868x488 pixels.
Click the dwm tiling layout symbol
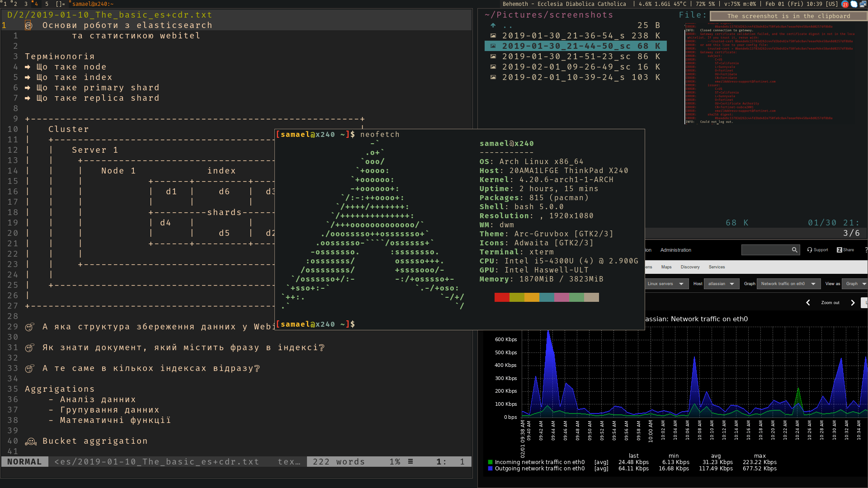pyautogui.click(x=60, y=4)
